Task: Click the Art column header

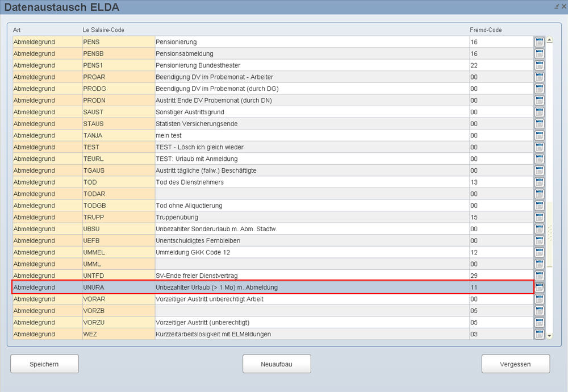Action: coord(16,30)
